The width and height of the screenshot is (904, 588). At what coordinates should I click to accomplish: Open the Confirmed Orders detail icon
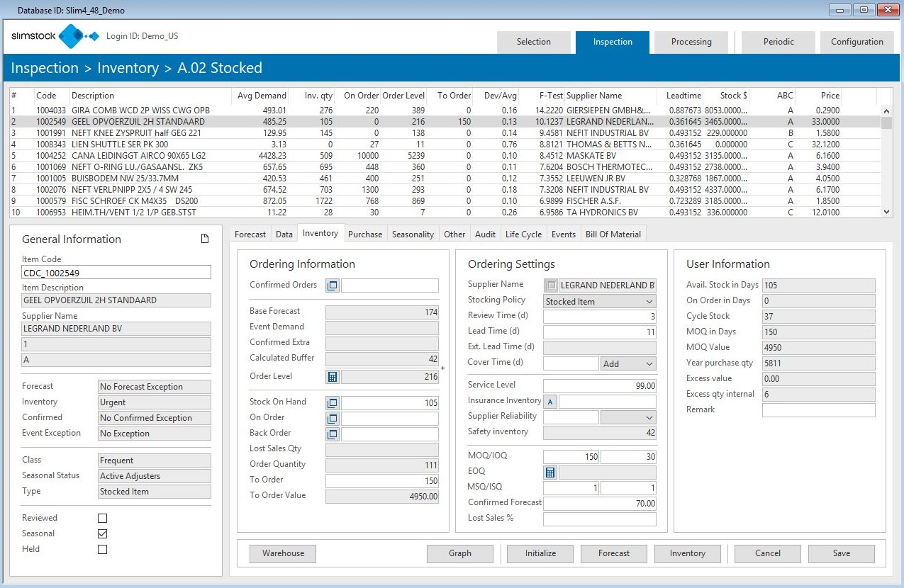tap(332, 285)
